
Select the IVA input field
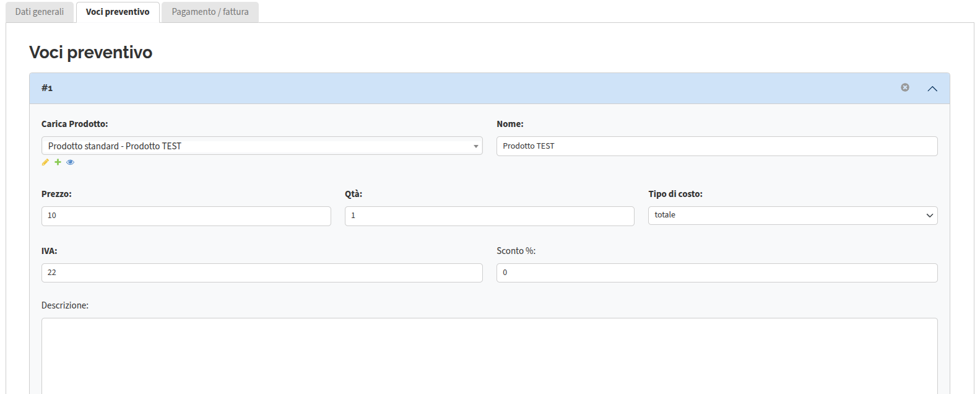(x=262, y=273)
